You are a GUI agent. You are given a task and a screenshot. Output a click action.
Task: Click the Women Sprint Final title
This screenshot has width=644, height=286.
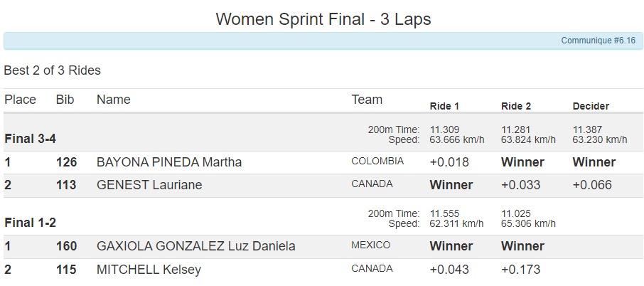point(323,19)
